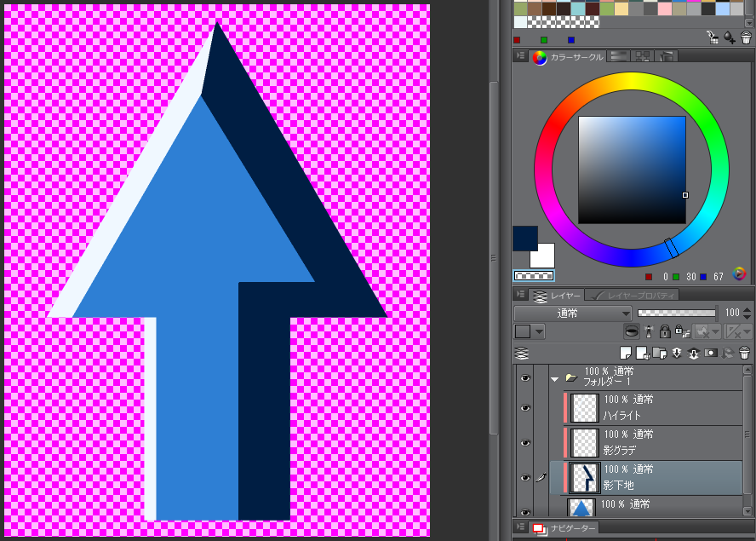The width and height of the screenshot is (756, 541).
Task: Switch to the カラーサークル tab
Action: click(569, 57)
